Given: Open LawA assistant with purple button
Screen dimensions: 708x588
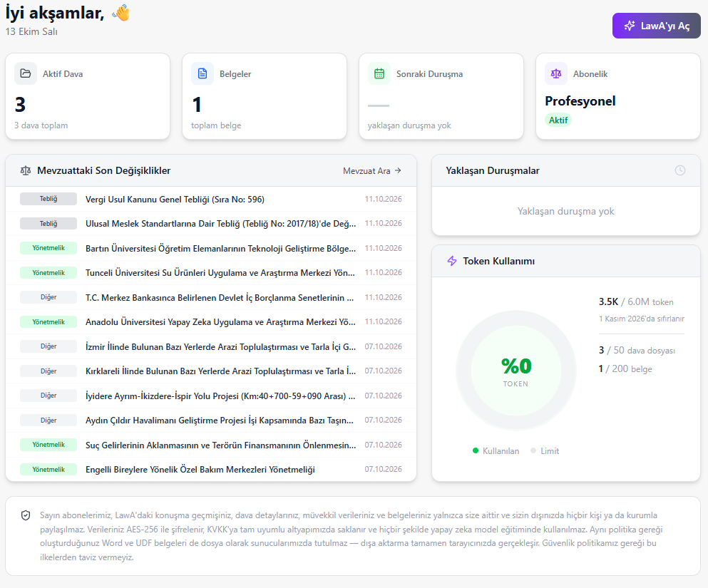Looking at the screenshot, I should 656,26.
